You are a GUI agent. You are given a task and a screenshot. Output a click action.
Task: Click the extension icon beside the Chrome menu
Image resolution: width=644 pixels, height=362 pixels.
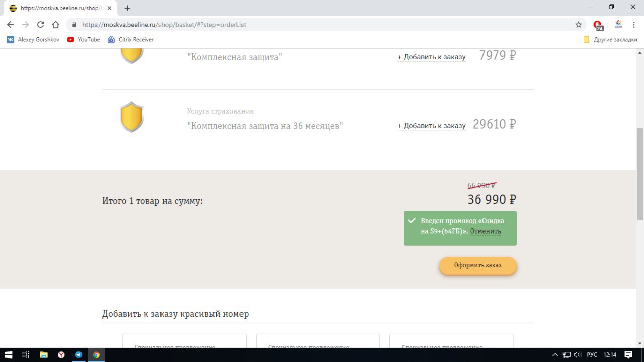point(618,24)
